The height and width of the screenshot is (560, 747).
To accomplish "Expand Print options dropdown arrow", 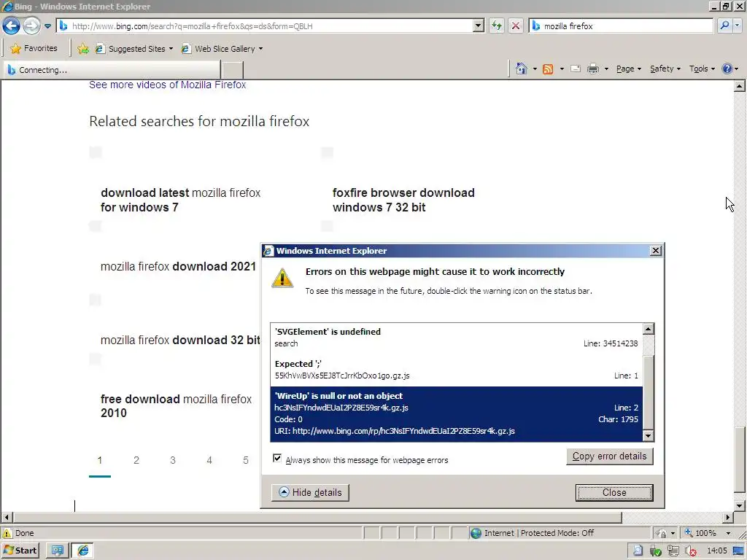I will point(606,69).
